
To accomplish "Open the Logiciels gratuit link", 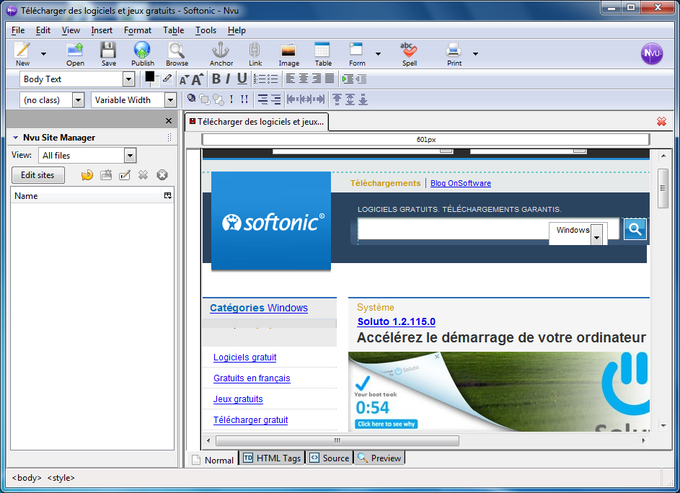I will pyautogui.click(x=245, y=357).
